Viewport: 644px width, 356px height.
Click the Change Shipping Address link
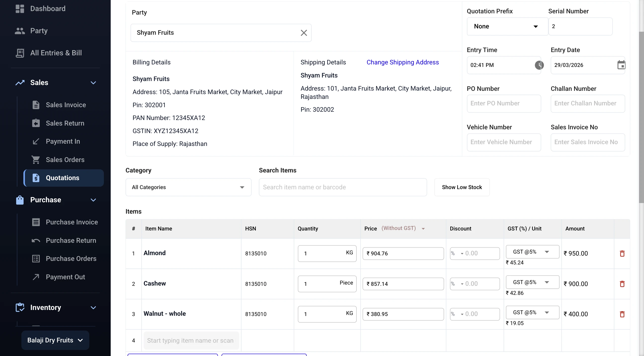point(402,62)
